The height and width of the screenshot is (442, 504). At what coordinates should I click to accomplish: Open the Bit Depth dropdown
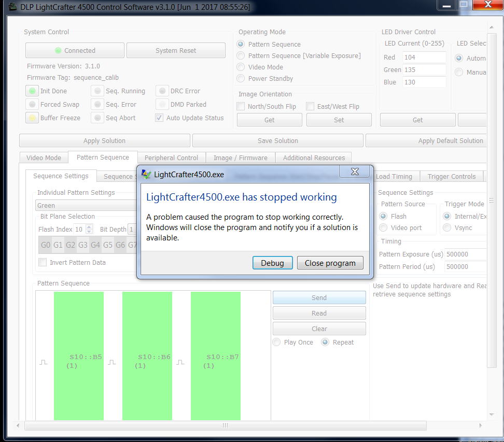[x=132, y=229]
